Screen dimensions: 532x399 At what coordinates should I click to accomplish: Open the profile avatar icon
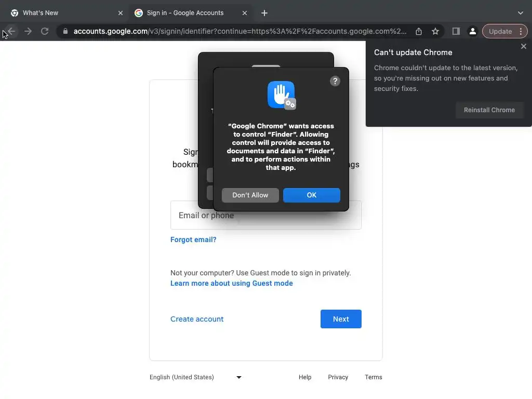click(472, 32)
